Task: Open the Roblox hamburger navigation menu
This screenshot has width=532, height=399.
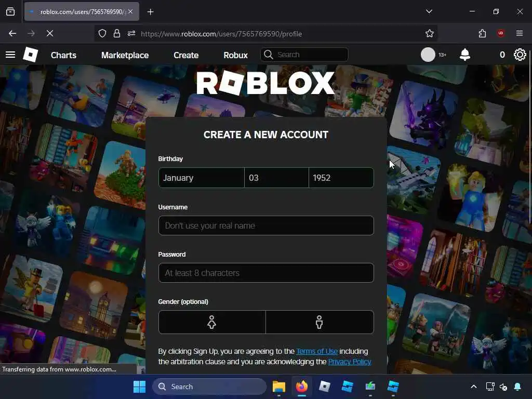Action: [x=10, y=55]
